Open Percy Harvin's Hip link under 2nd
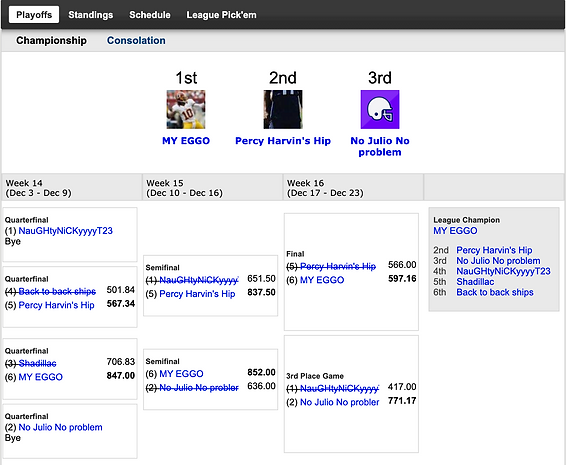 point(283,141)
